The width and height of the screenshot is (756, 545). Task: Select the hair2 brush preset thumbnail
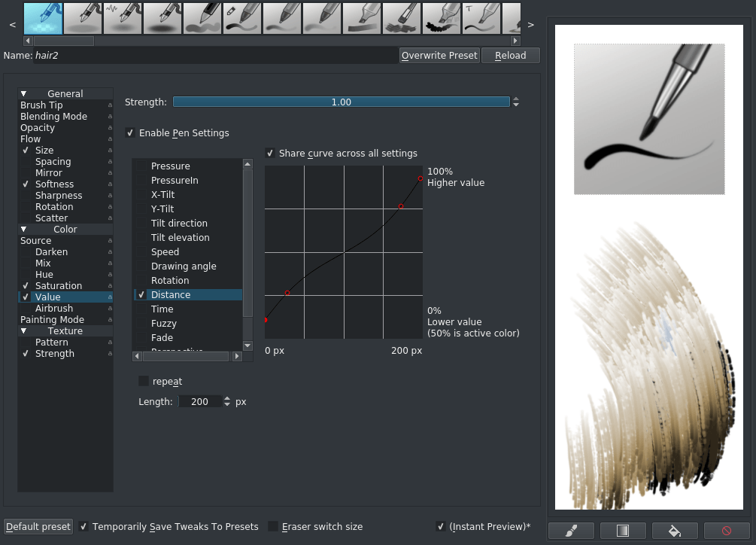pos(42,17)
